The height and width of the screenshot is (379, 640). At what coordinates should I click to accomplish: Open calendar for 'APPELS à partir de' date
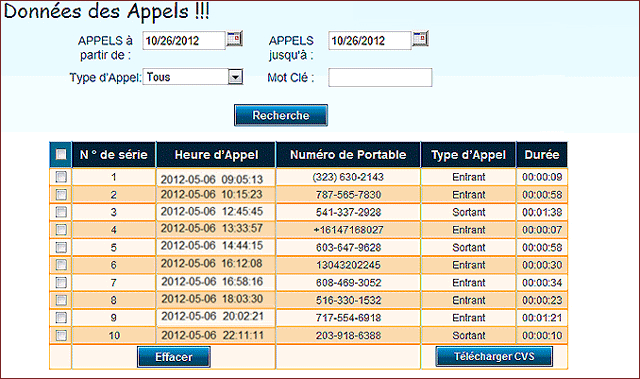[x=234, y=39]
